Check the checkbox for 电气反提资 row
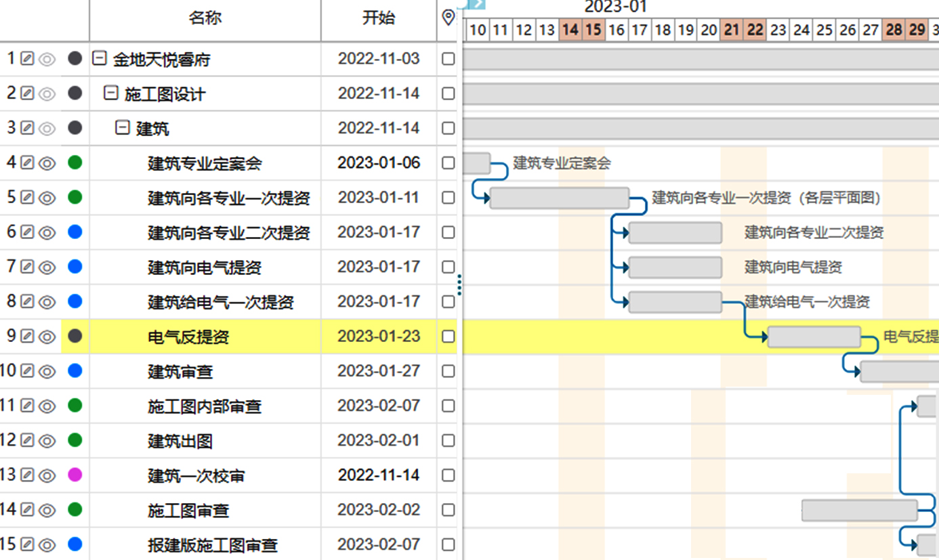939x560 pixels. point(448,337)
